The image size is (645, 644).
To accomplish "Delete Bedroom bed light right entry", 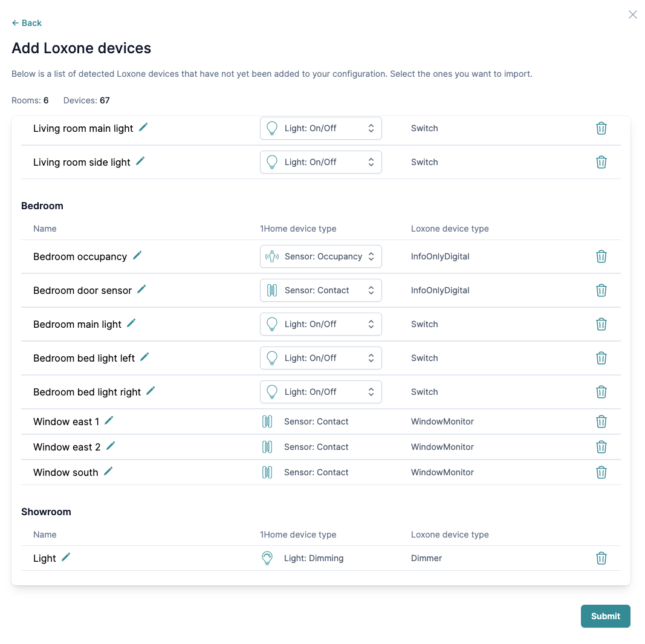I will tap(601, 392).
